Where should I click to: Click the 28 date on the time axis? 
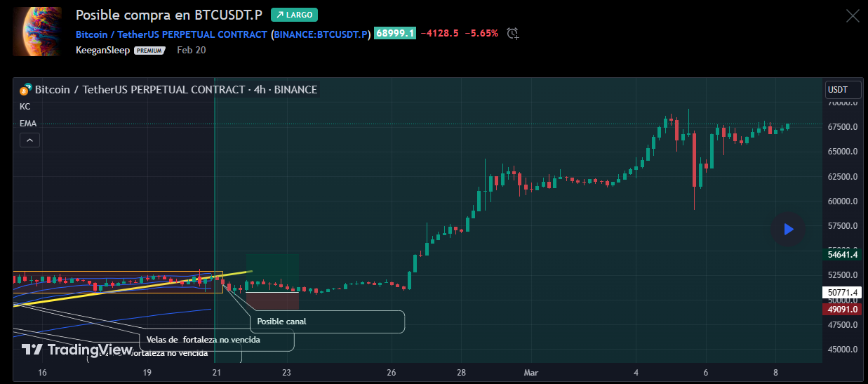(x=461, y=373)
